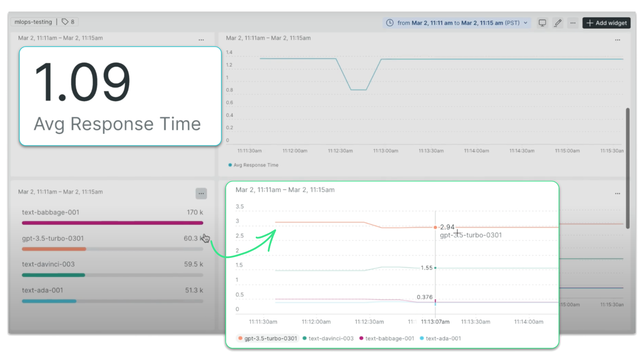Open options menu on the model usage widget
The image size is (644, 356).
point(201,193)
